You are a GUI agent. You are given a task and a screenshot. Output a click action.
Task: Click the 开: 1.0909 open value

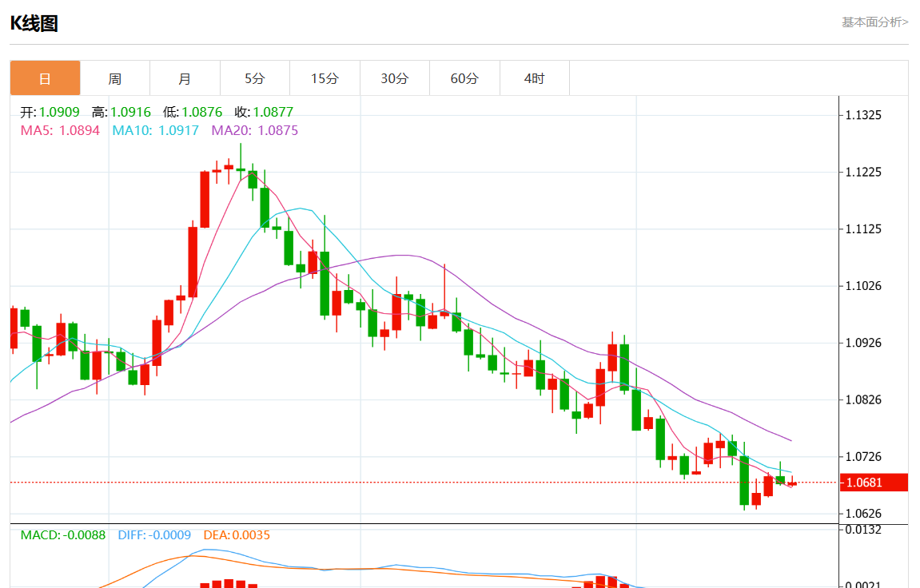point(50,112)
